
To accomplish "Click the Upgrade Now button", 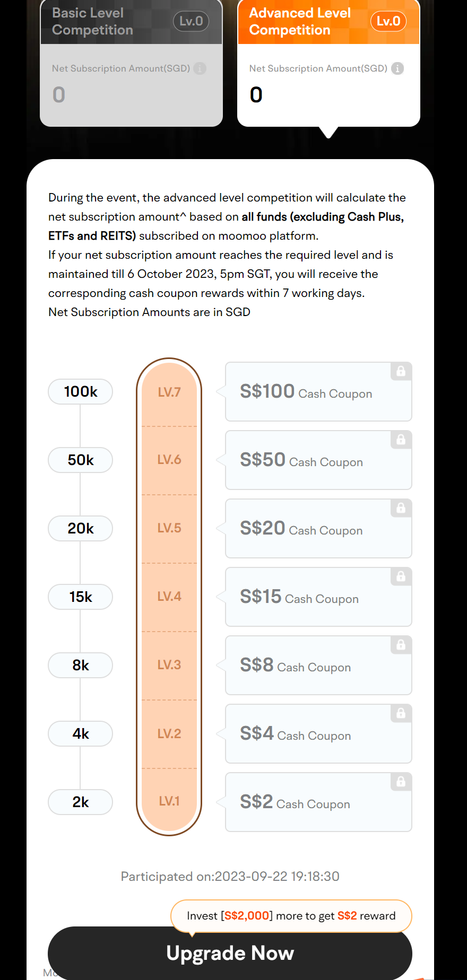I will 230,953.
